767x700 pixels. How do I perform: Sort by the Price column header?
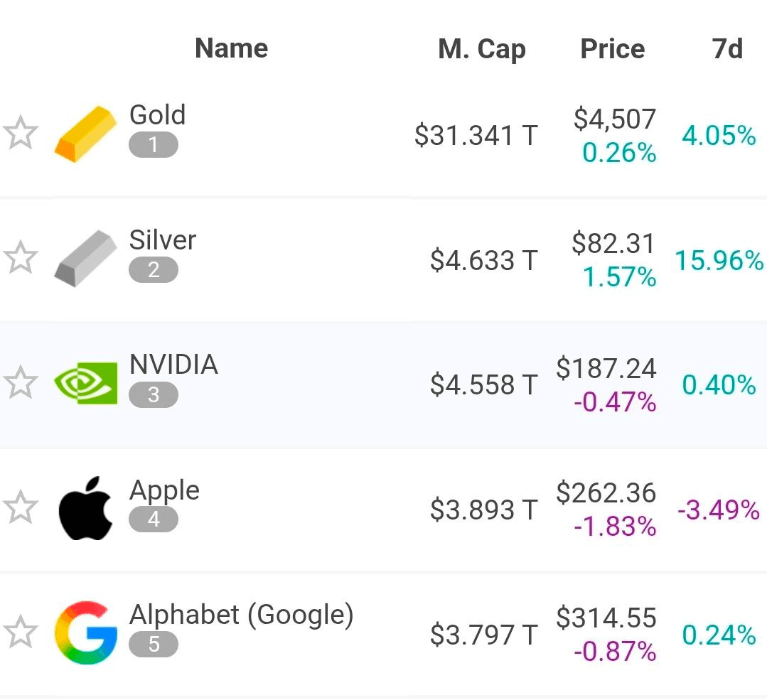click(612, 48)
